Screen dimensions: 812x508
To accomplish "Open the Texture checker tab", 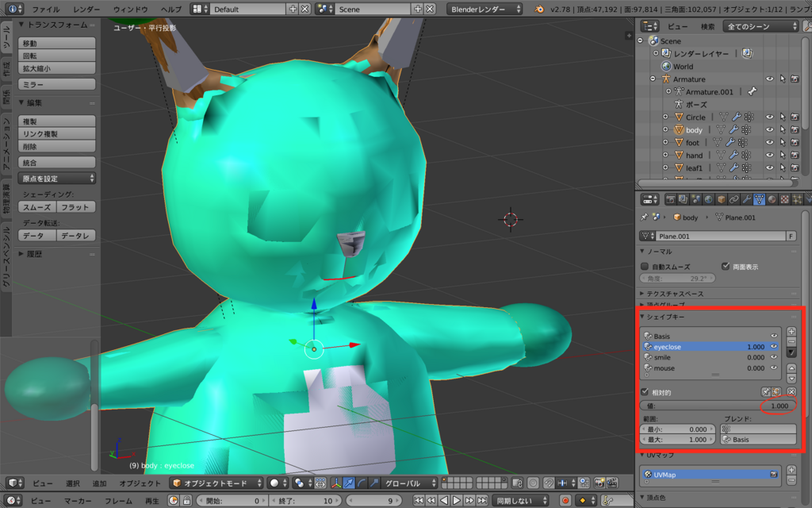I will 784,199.
